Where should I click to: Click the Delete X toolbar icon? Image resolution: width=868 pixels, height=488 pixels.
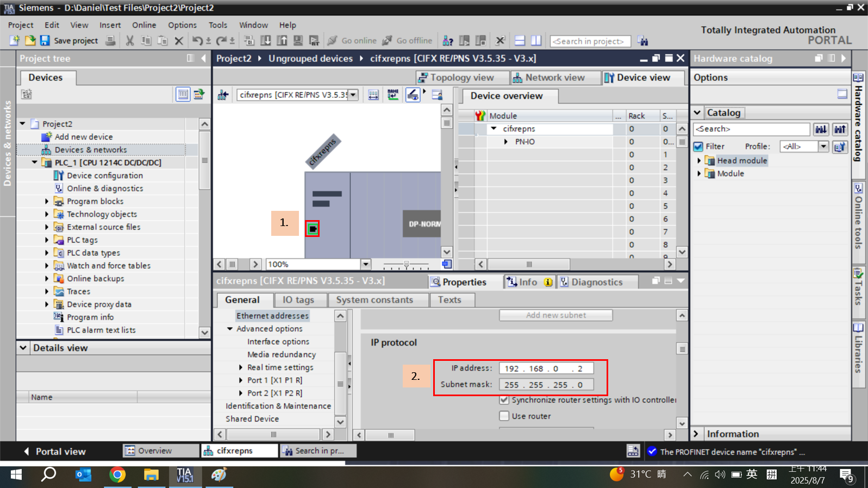[178, 41]
